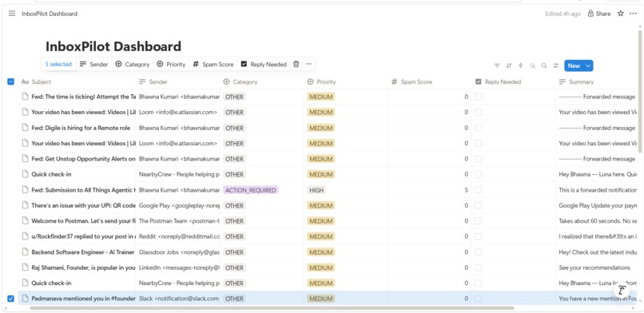Screen dimensions: 644x313
Task: Open Raj Shamani, Founder entry
Action: pos(83,267)
